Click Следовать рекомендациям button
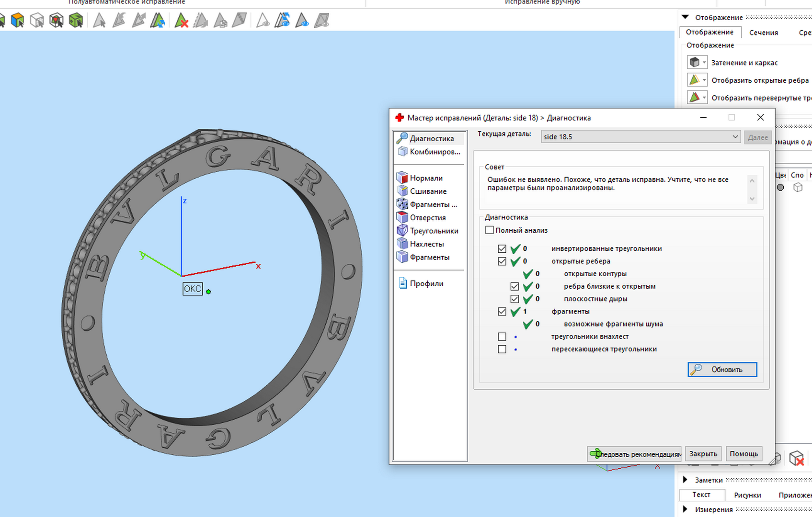Viewport: 812px width, 517px height. pos(634,454)
